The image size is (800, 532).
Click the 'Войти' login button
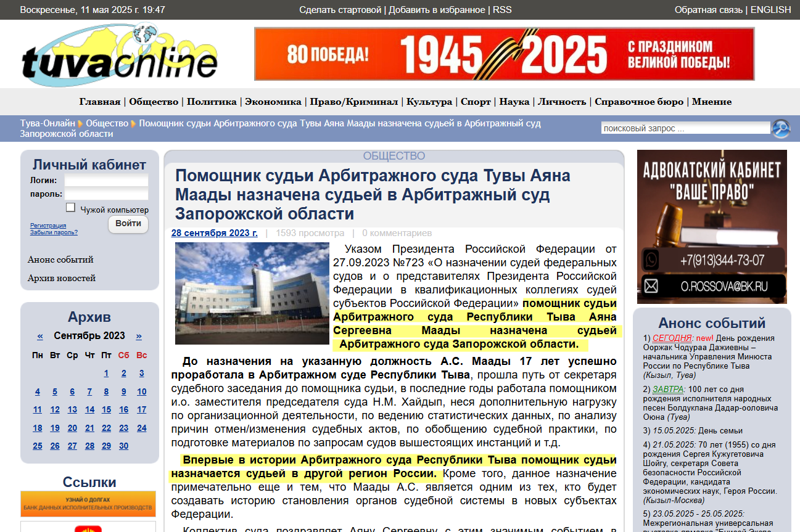click(x=128, y=224)
